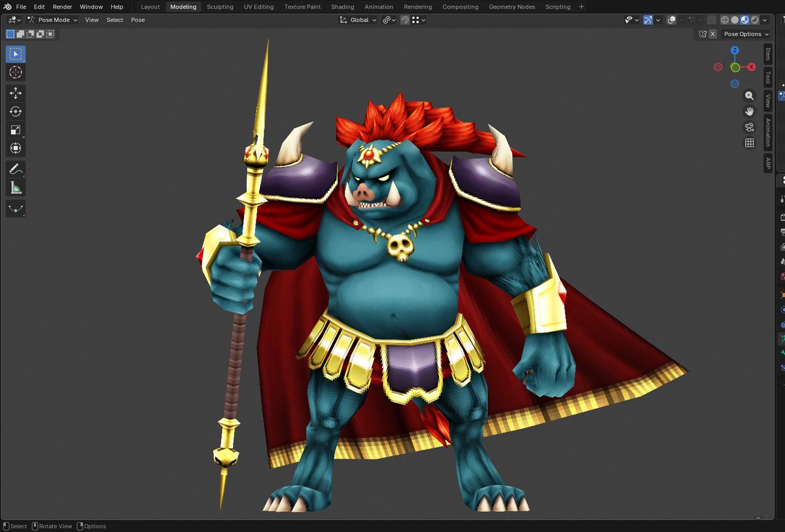785x532 pixels.
Task: Set selection mode to invert
Action: coord(40,33)
